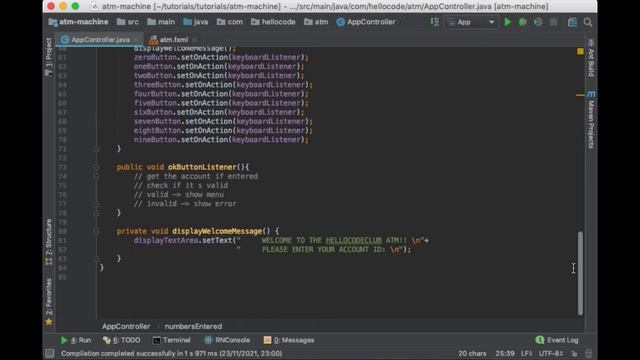Viewport: 640px width, 360px height.
Task: Click com package breadcrumb
Action: pyautogui.click(x=230, y=22)
